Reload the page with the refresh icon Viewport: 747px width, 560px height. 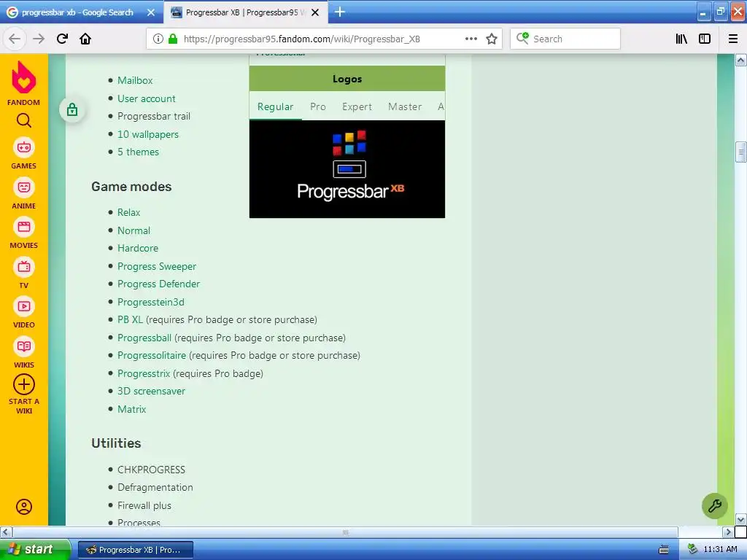[x=63, y=39]
